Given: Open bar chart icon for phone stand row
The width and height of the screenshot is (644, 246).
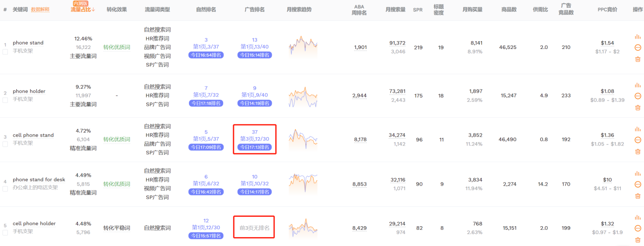Looking at the screenshot, I should [x=638, y=37].
